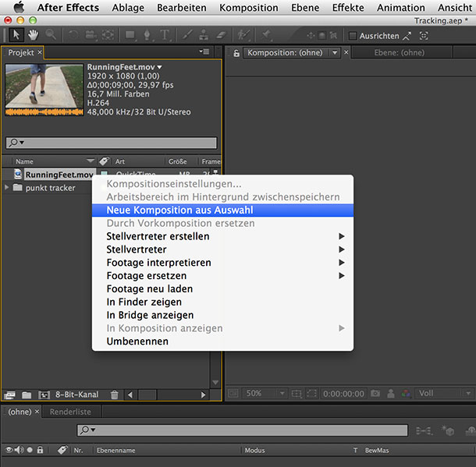
Task: Select the Clone Stamp tool
Action: [204, 35]
